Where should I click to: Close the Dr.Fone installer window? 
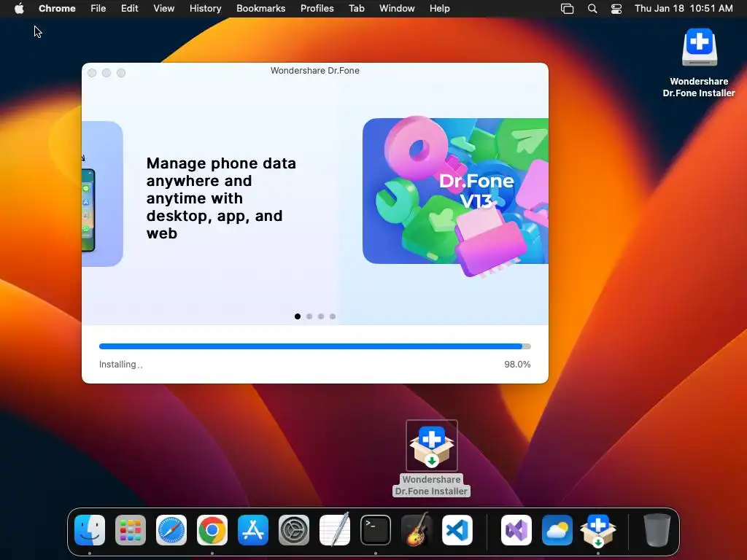click(x=92, y=73)
